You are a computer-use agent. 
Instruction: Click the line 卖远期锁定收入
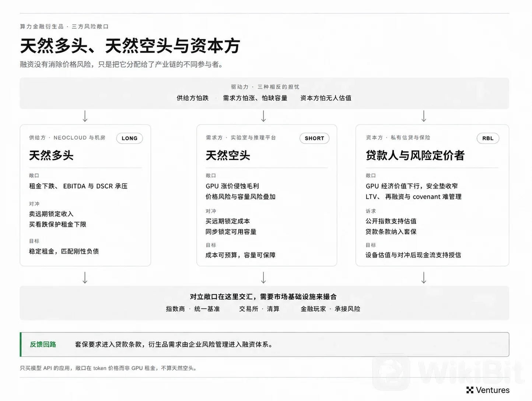51,214
